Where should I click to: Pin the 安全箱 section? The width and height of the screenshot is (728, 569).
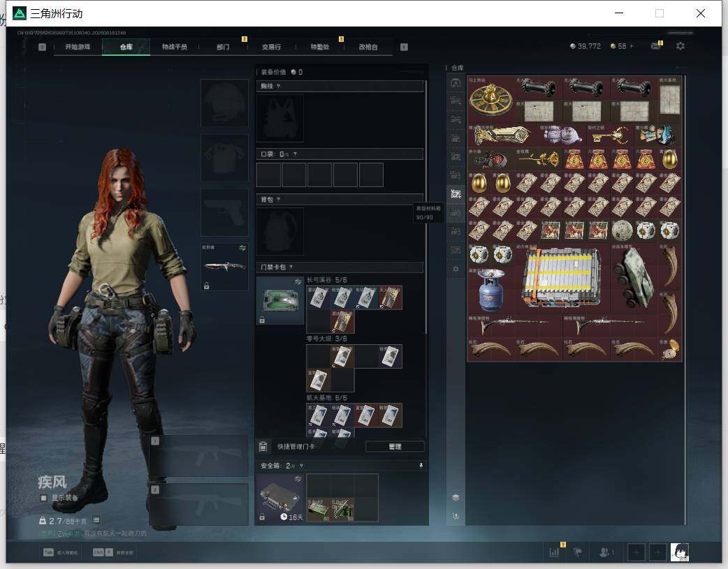coord(421,466)
